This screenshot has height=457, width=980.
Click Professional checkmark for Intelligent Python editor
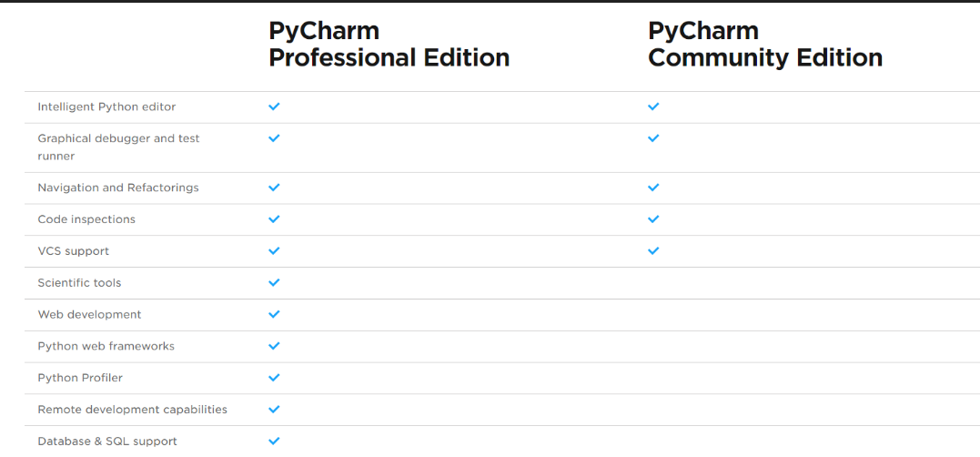274,107
